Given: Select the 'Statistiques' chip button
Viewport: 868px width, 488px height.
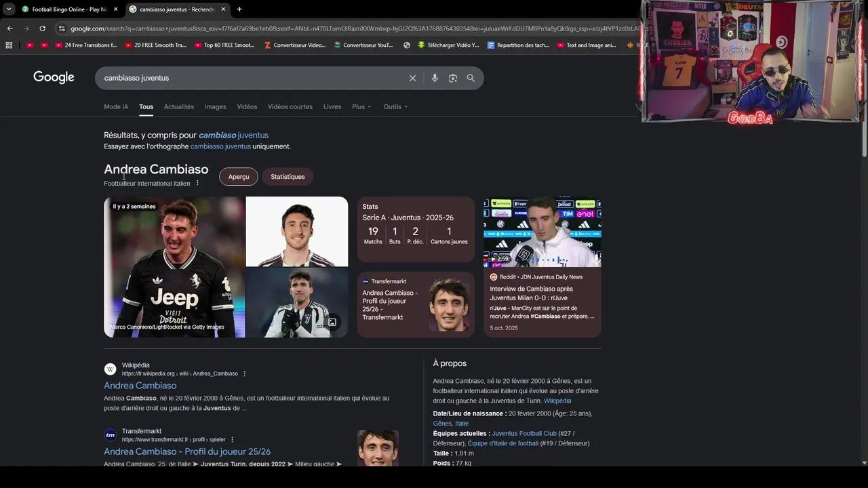Looking at the screenshot, I should [x=288, y=176].
